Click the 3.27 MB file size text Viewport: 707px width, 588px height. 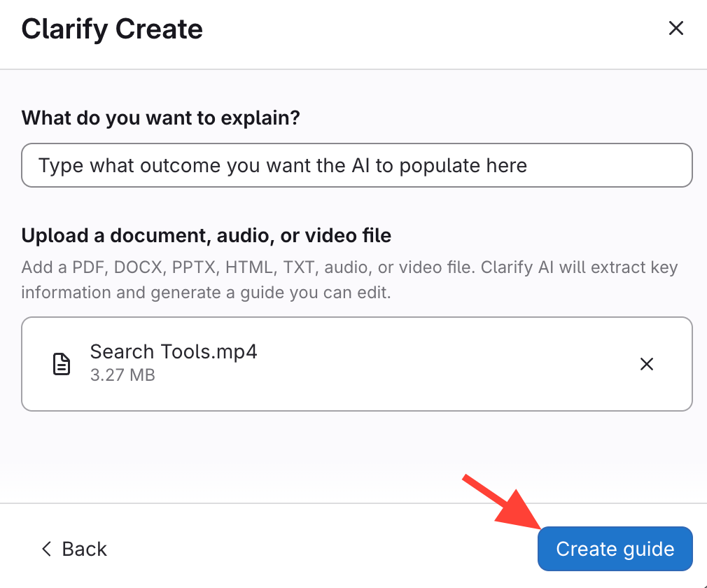tap(122, 375)
